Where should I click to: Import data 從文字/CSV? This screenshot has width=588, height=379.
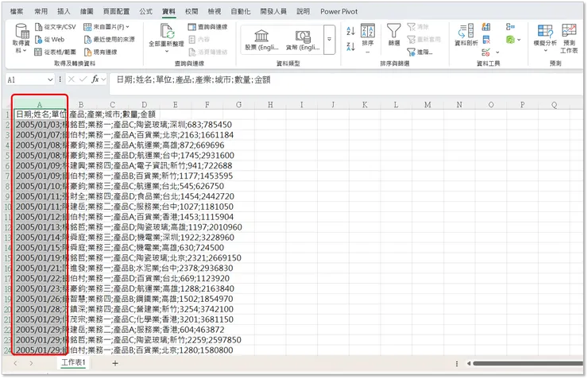[55, 27]
